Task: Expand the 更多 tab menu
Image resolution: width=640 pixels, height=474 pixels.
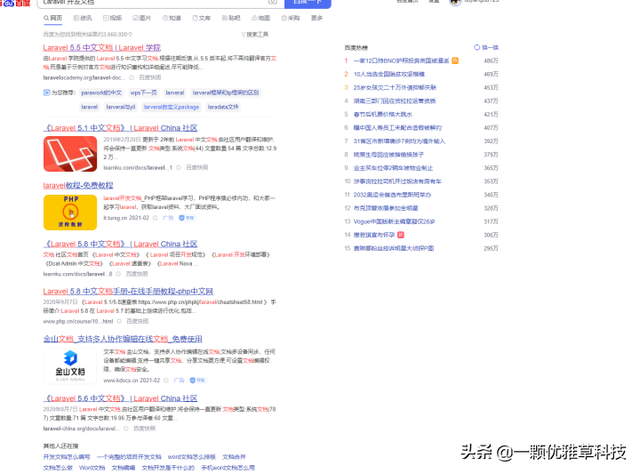Action: click(x=317, y=18)
